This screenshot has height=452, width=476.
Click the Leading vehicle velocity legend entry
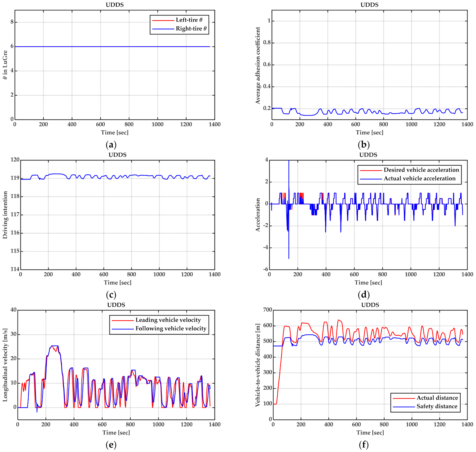point(168,320)
